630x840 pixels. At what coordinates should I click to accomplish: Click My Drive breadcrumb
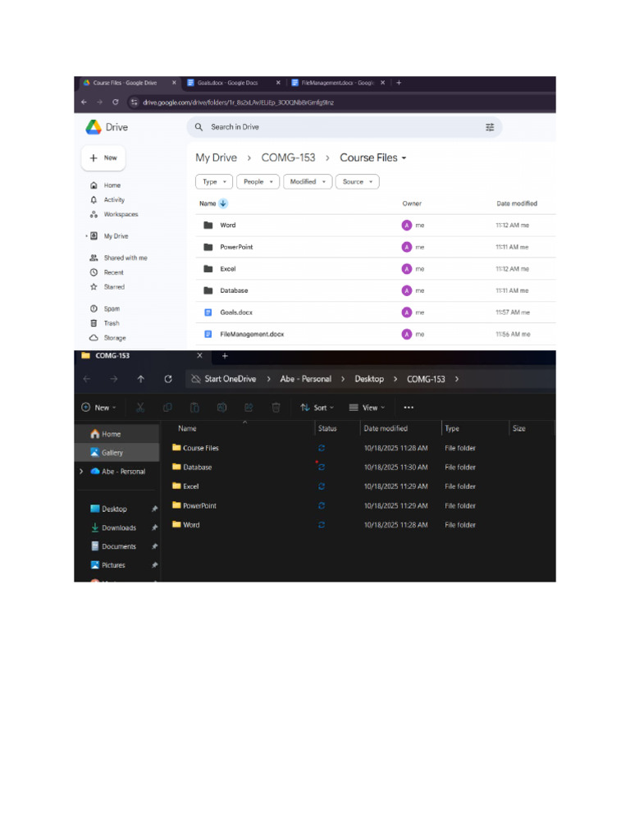click(x=216, y=158)
